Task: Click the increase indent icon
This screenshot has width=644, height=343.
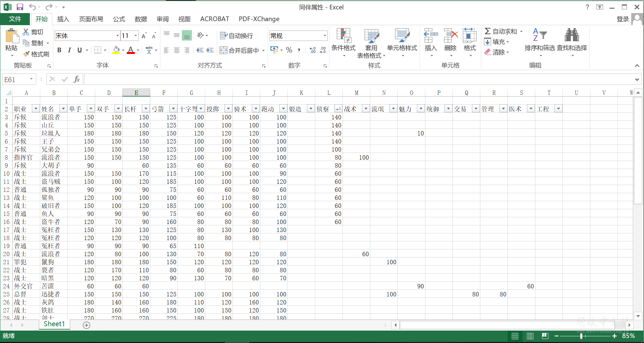Action: tap(210, 50)
